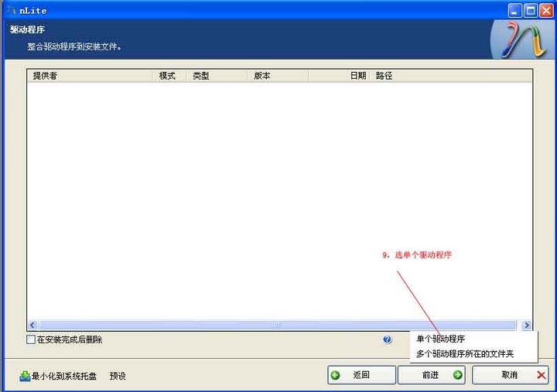The width and height of the screenshot is (557, 392).
Task: Maximize the nLite window
Action: pos(531,11)
